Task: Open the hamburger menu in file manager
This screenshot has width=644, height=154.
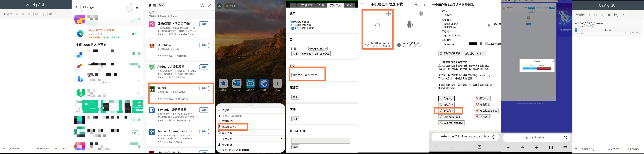Action: (363, 4)
